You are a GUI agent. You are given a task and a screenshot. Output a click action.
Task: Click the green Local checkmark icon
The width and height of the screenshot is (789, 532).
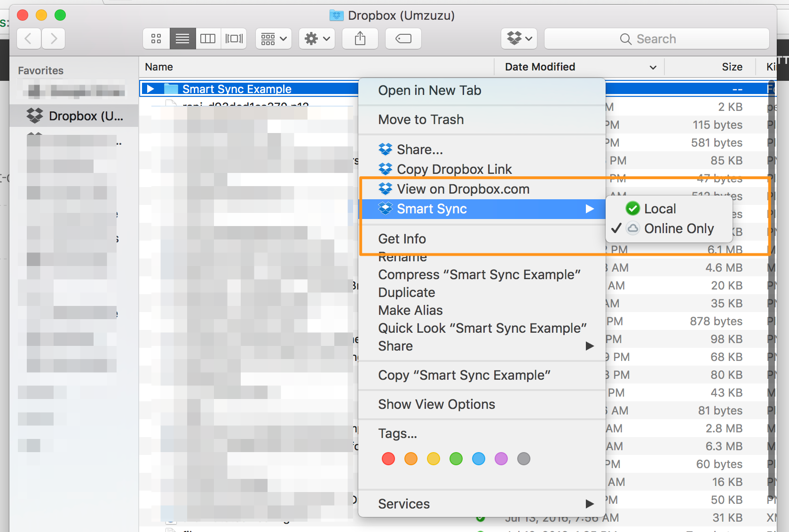(x=633, y=208)
